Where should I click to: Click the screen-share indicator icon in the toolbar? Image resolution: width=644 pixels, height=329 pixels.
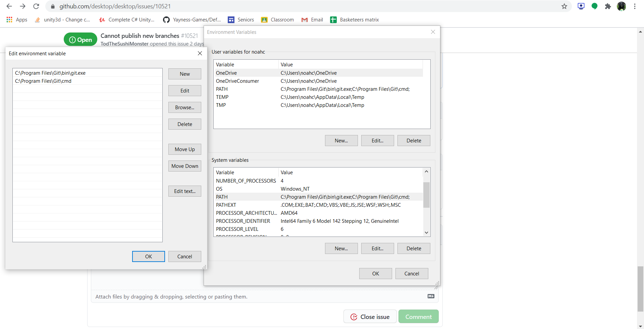coord(581,6)
